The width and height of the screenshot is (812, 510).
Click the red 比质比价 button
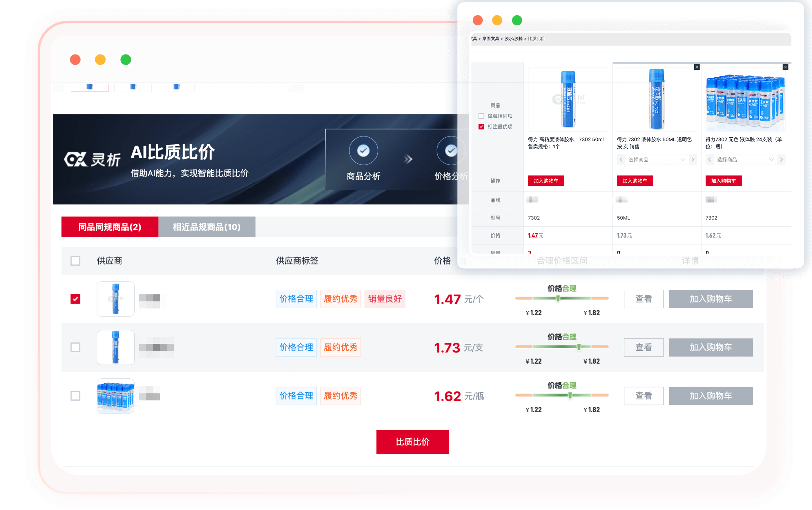412,442
